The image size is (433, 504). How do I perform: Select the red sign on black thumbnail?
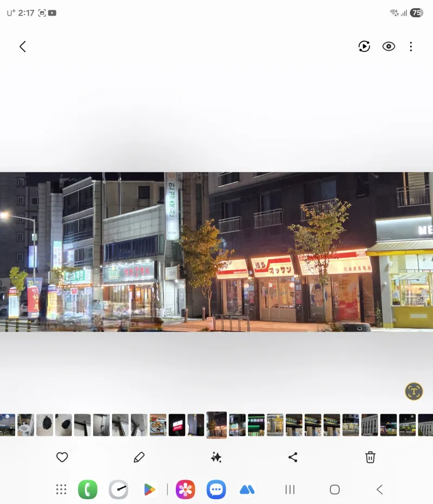coord(177,425)
